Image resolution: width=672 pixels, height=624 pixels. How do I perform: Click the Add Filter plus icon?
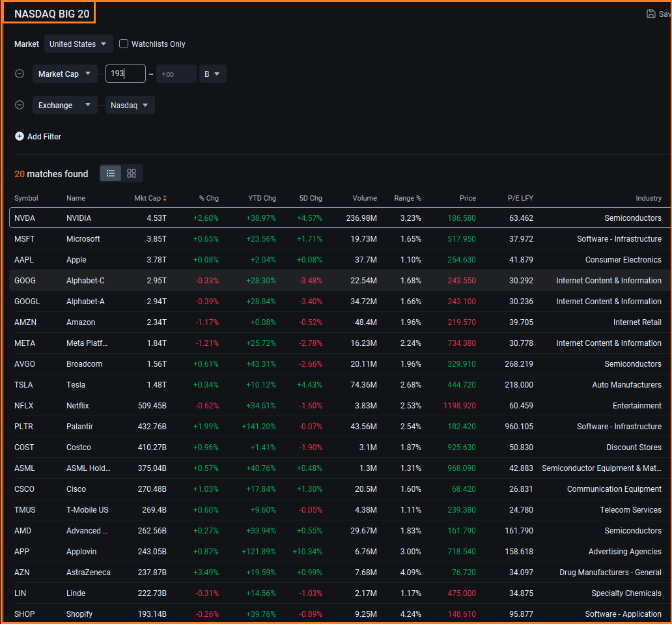[x=20, y=137]
